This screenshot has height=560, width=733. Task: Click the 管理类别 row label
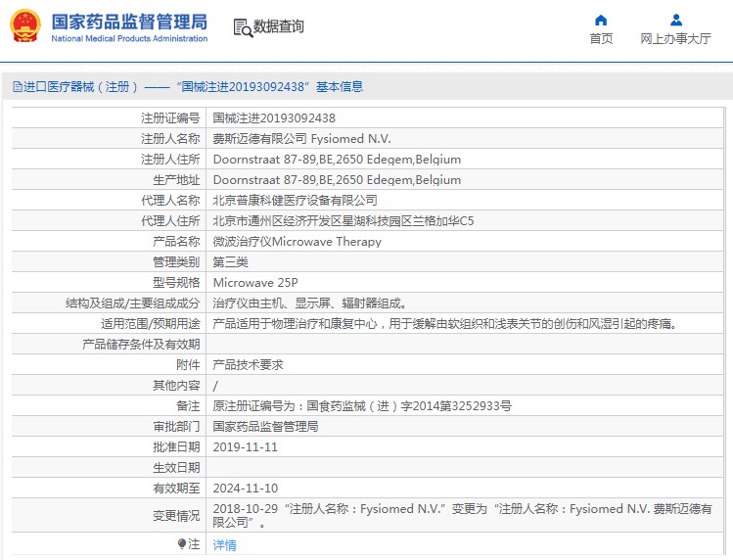(176, 262)
